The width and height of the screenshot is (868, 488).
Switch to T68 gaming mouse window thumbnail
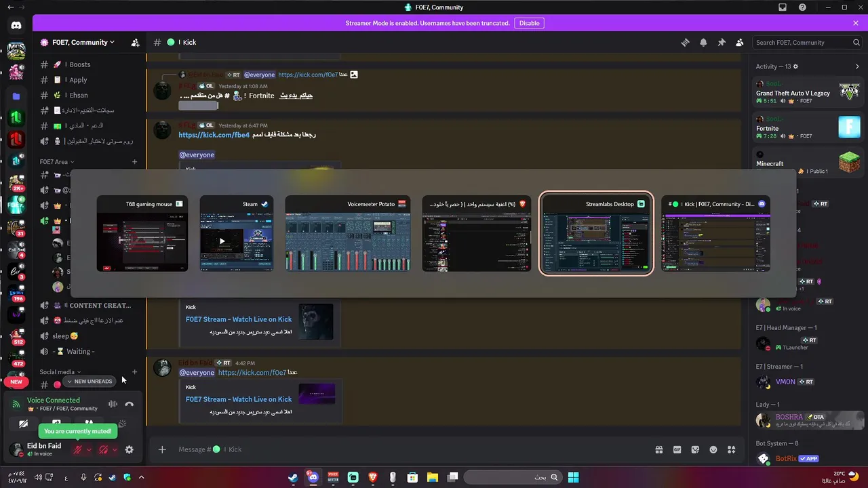click(142, 234)
